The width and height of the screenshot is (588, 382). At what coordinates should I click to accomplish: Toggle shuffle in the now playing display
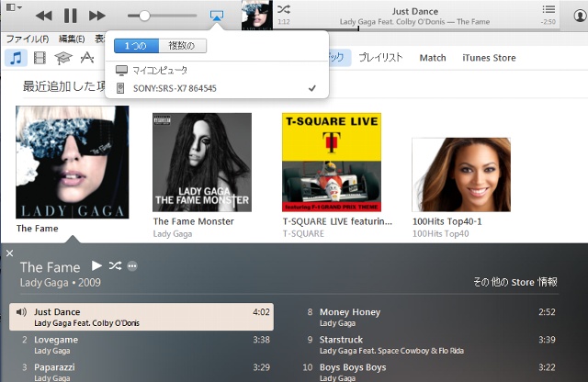pos(284,9)
